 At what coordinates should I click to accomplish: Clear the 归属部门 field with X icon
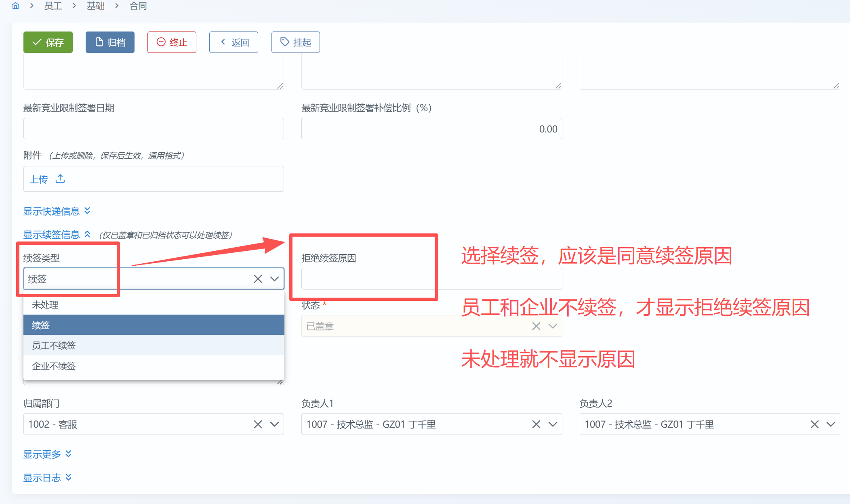(x=258, y=424)
